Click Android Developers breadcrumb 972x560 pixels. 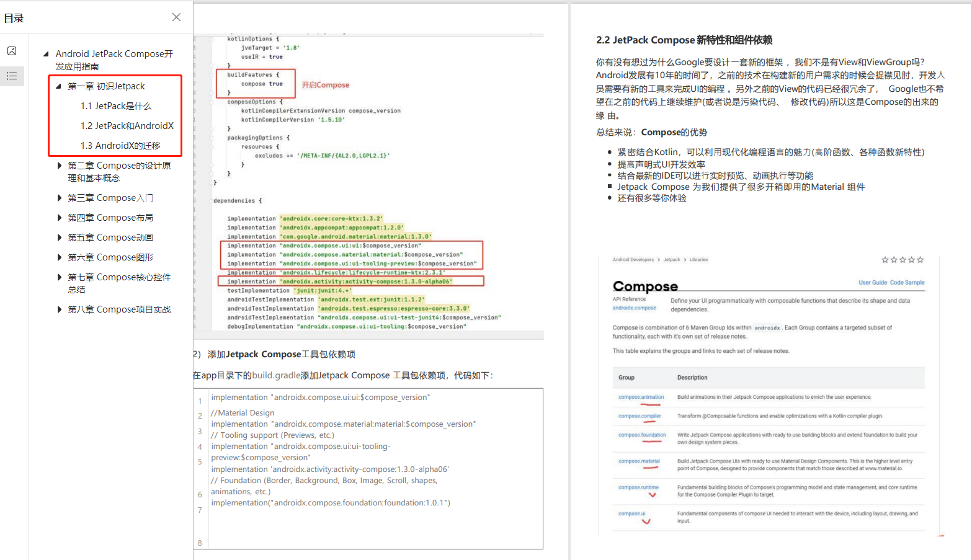(x=633, y=260)
